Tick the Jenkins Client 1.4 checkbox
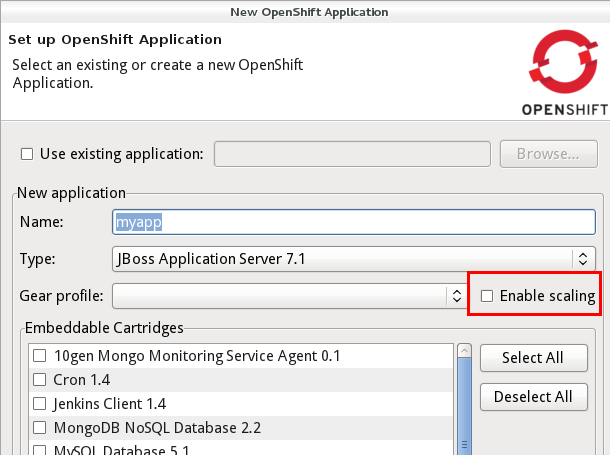 pyautogui.click(x=40, y=404)
